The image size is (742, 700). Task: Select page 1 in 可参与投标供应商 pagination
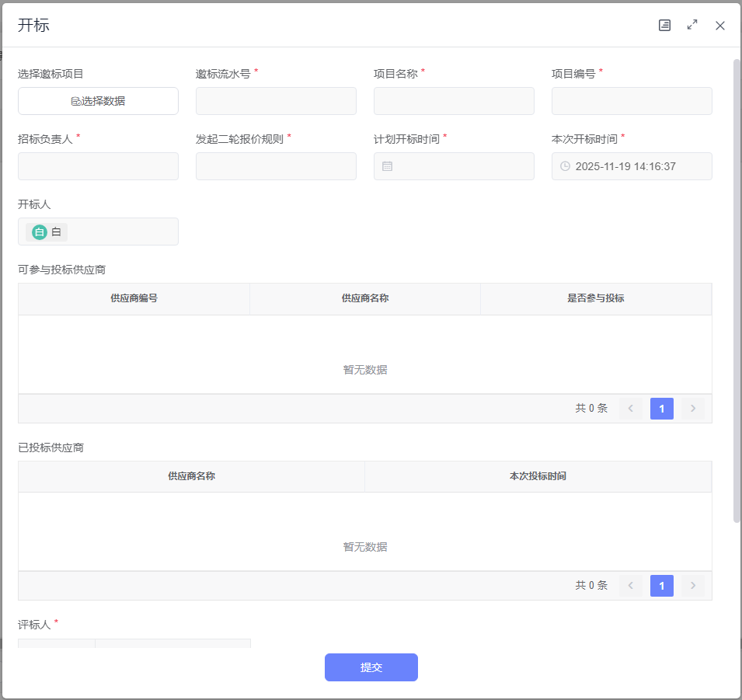[x=662, y=409]
